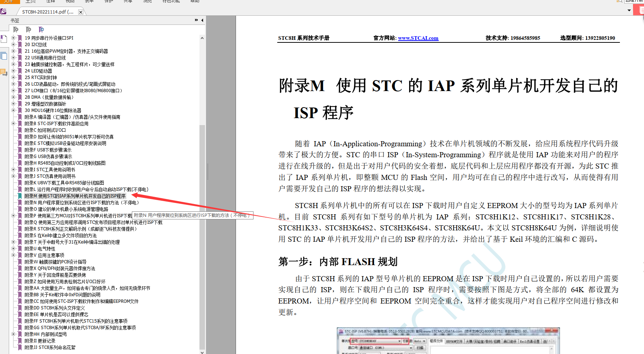Expand the 附录J STC仿真使用说明书 bookmark
The width and height of the screenshot is (644, 354).
pyautogui.click(x=14, y=176)
